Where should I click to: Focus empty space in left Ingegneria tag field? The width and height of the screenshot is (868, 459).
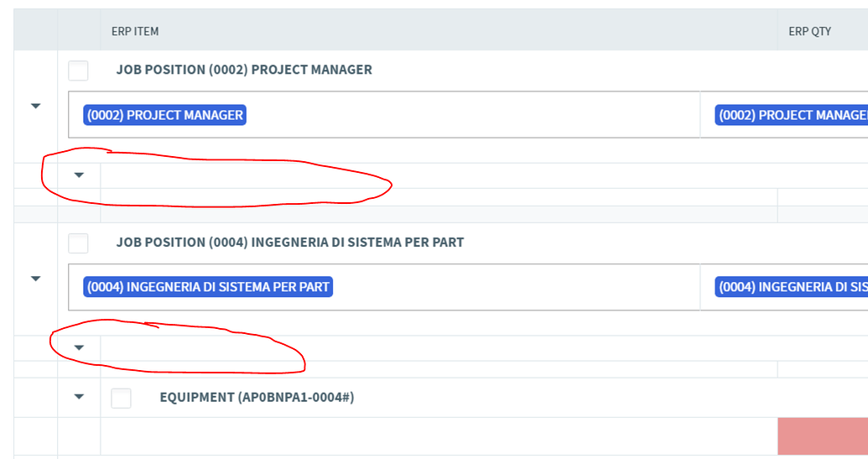click(x=512, y=287)
